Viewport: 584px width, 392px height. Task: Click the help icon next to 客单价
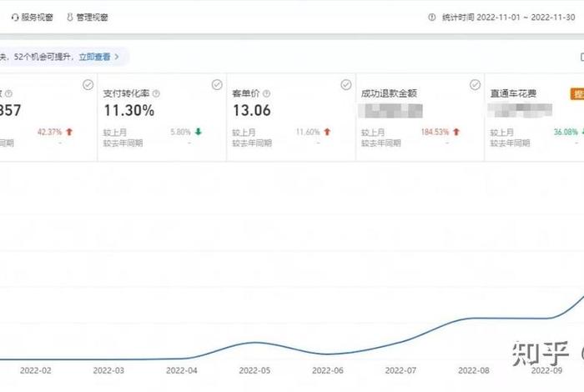pyautogui.click(x=266, y=93)
